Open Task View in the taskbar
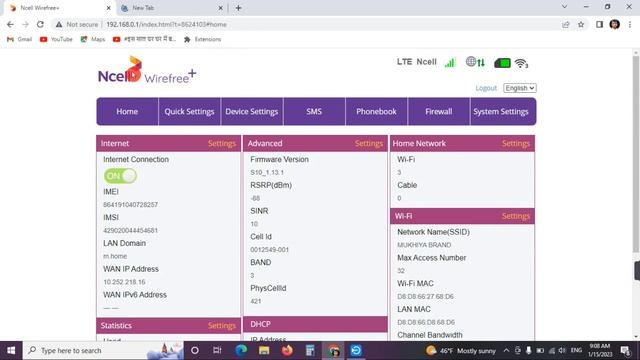 217,351
